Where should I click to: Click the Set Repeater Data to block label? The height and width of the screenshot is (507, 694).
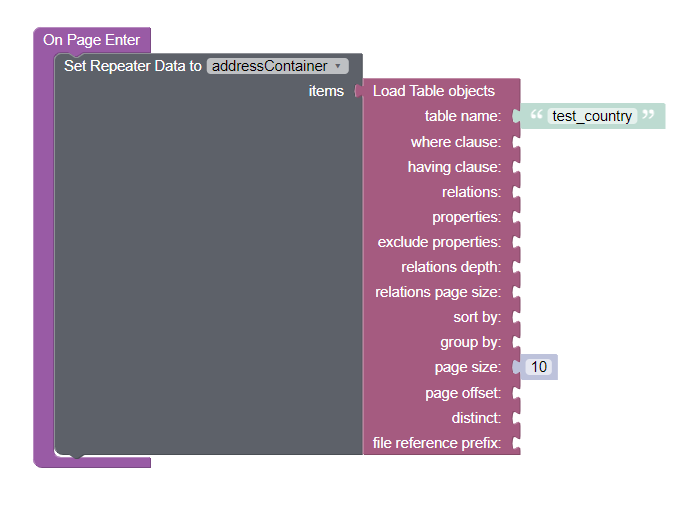pos(133,66)
